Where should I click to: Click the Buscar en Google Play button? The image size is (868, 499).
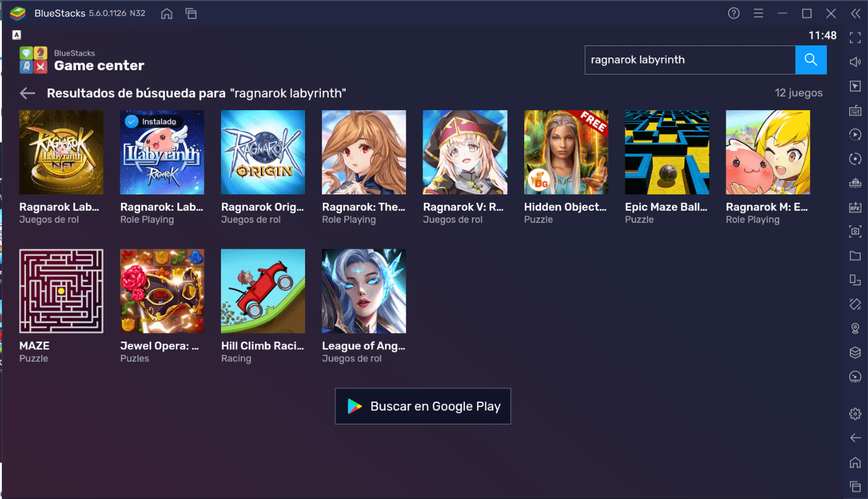423,406
